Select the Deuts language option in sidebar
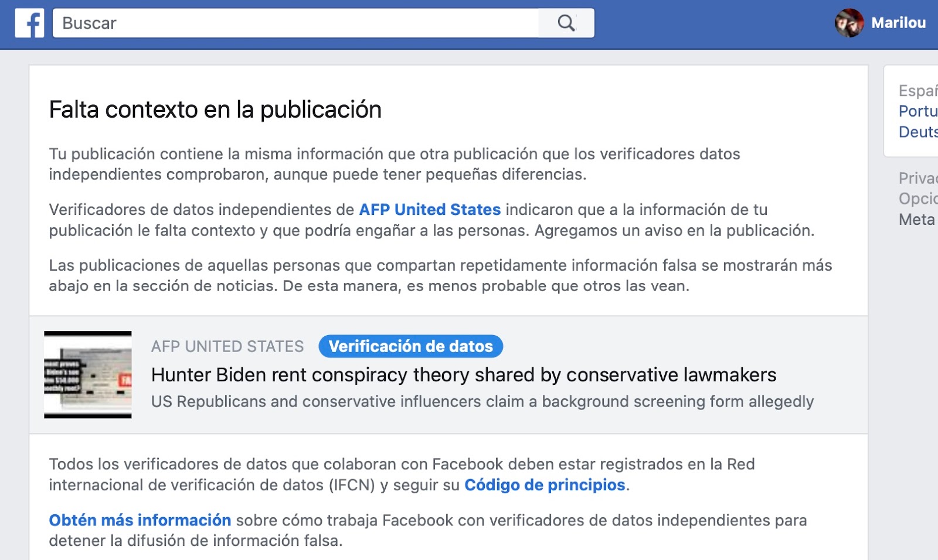The image size is (938, 560). click(x=918, y=132)
